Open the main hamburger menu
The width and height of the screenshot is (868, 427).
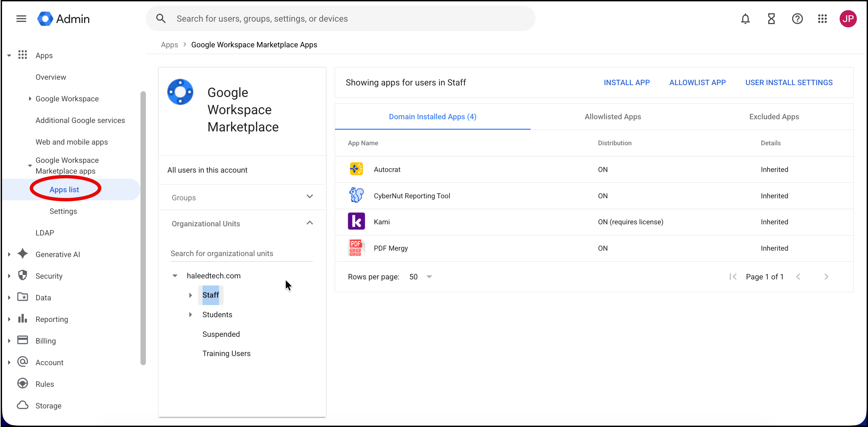coord(21,19)
